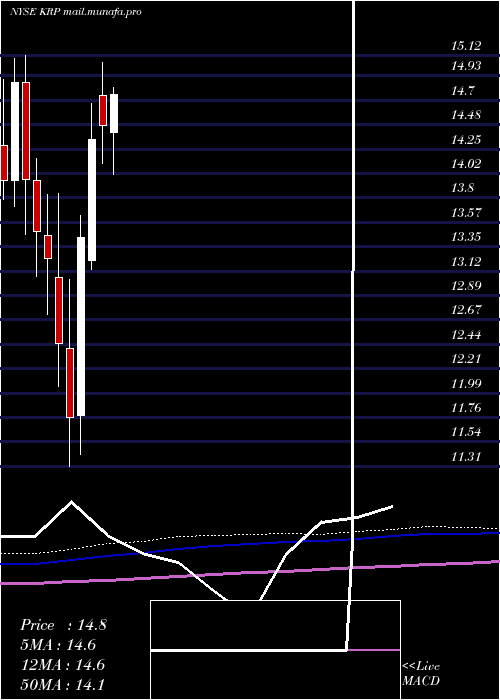Click the magenta 50MA line
The width and height of the screenshot is (500, 700).
(x=250, y=572)
